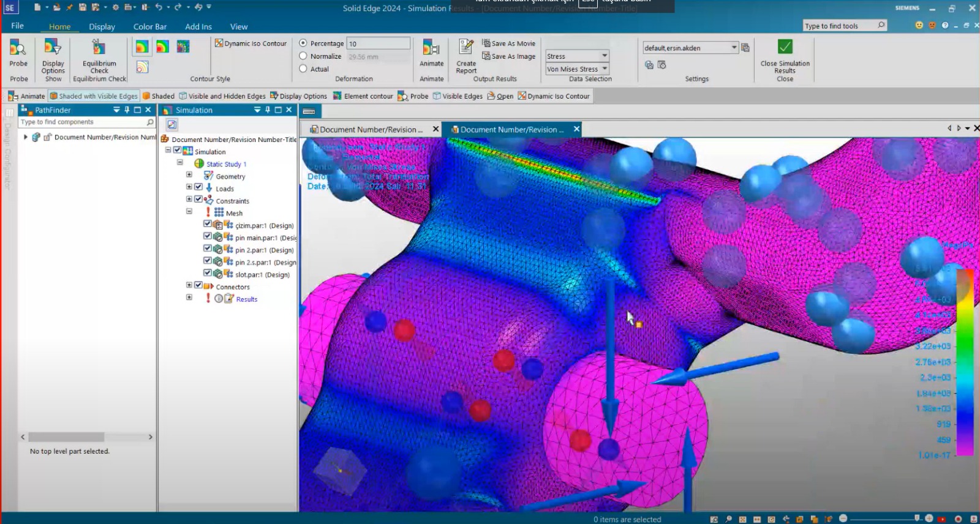The height and width of the screenshot is (524, 980).
Task: Click the Results link in simulation tree
Action: 246,299
